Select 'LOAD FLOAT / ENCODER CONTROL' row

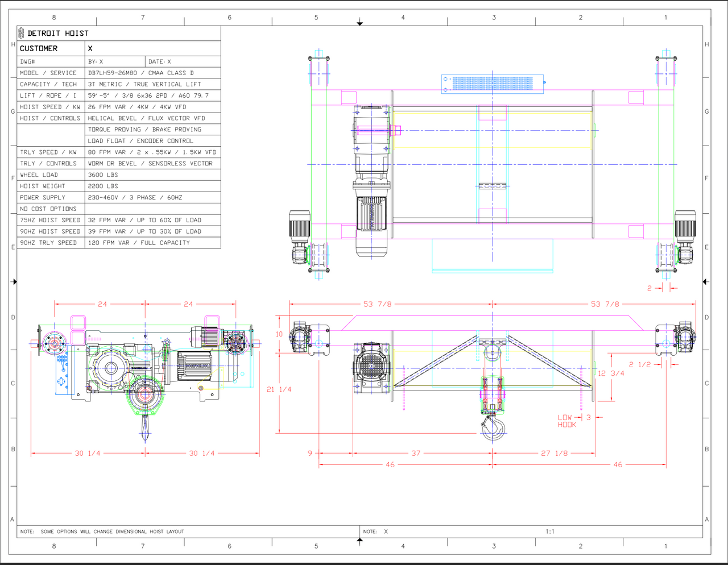click(140, 141)
